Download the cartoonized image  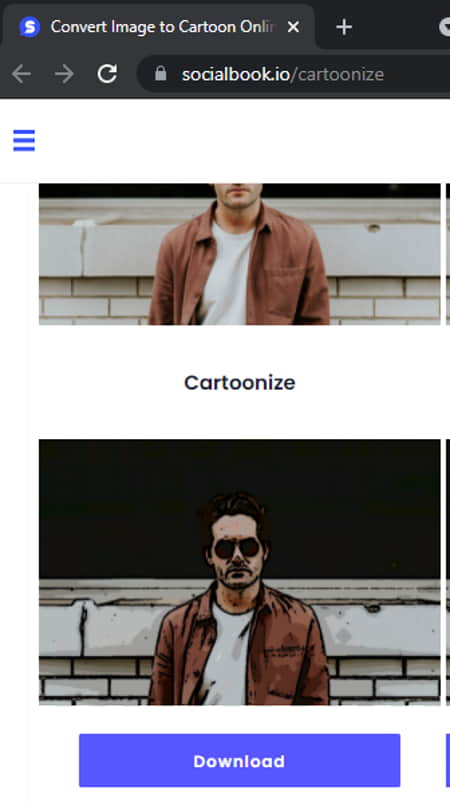click(x=239, y=760)
